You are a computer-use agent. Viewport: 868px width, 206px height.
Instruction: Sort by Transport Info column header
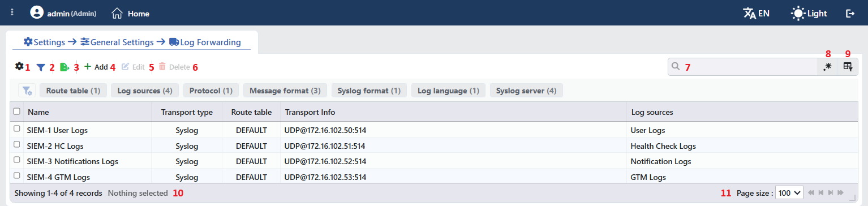pyautogui.click(x=453, y=112)
